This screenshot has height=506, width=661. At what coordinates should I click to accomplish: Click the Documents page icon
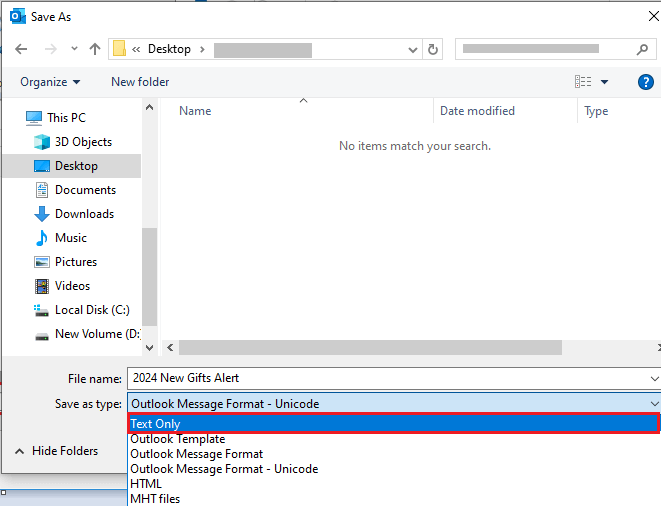point(42,190)
